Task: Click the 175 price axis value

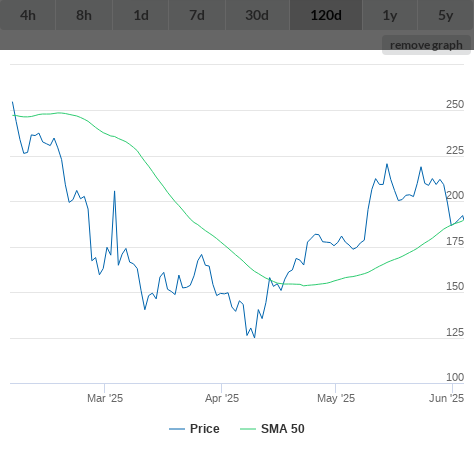Action: pyautogui.click(x=455, y=241)
